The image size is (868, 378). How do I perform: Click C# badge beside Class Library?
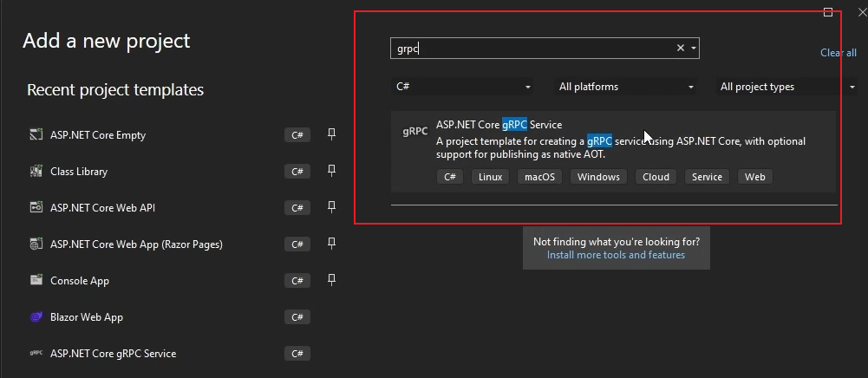click(x=297, y=171)
